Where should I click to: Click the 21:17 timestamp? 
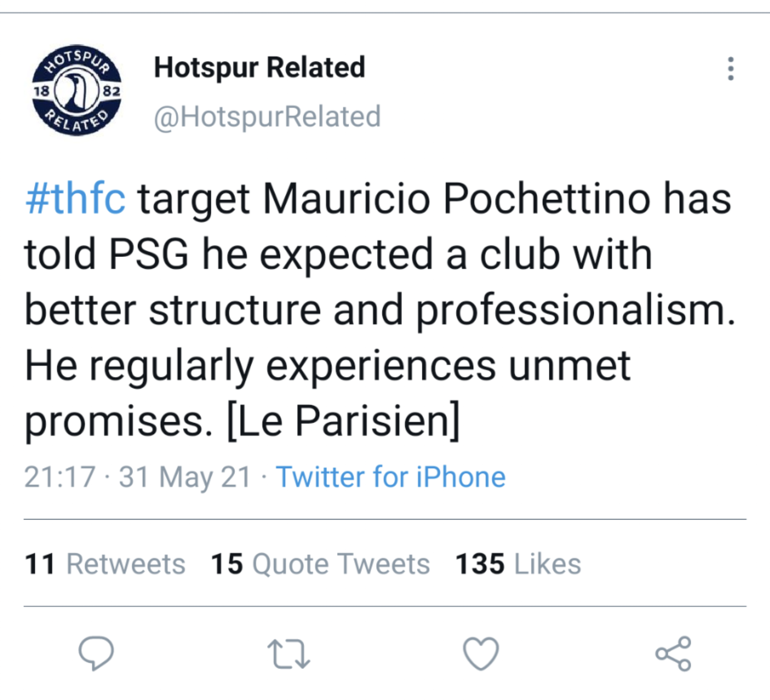pos(59,477)
